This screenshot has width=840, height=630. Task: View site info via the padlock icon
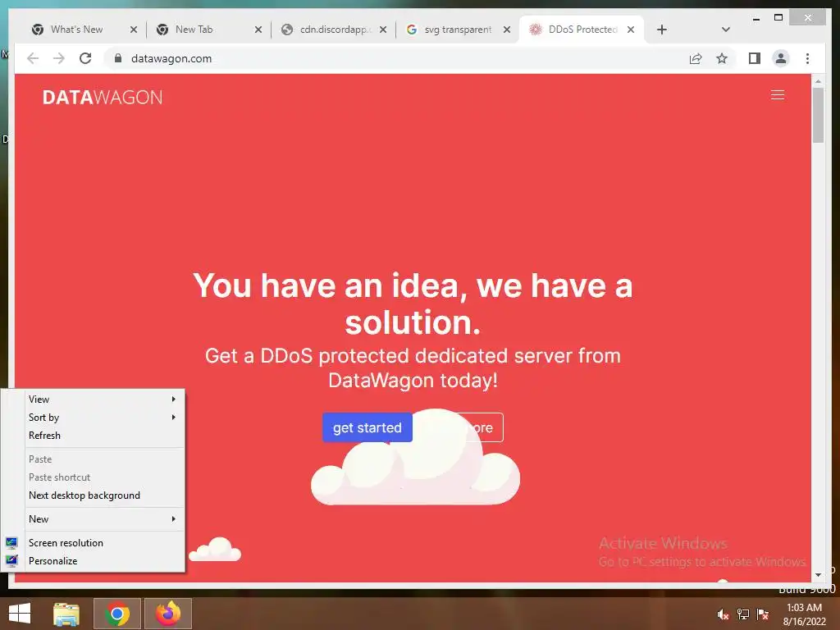click(x=118, y=58)
